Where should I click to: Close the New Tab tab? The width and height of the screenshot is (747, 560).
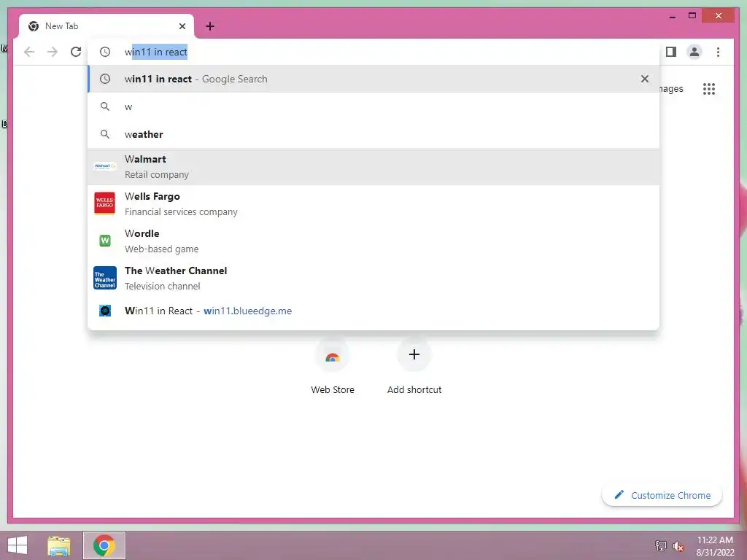coord(182,26)
